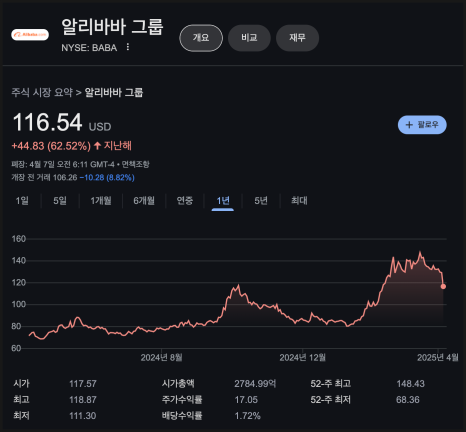Click the 52-주 최고 value 148.43

(x=411, y=384)
